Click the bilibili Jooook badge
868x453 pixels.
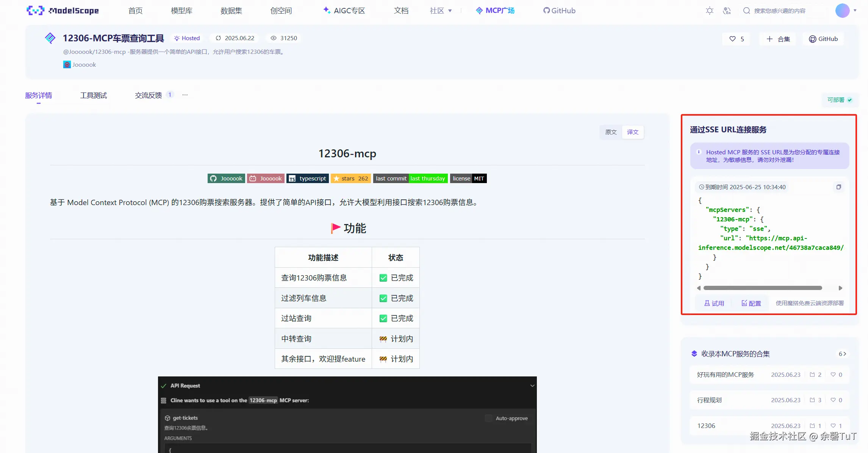(266, 179)
